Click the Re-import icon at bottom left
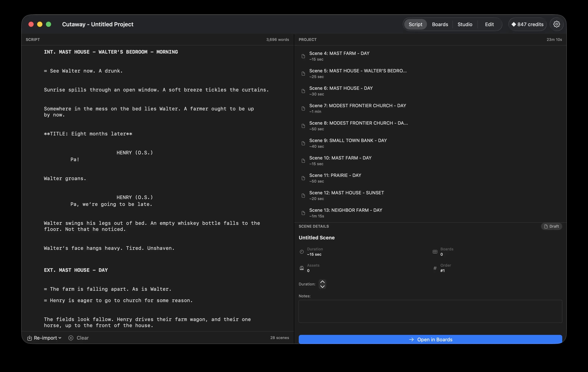 [30, 338]
